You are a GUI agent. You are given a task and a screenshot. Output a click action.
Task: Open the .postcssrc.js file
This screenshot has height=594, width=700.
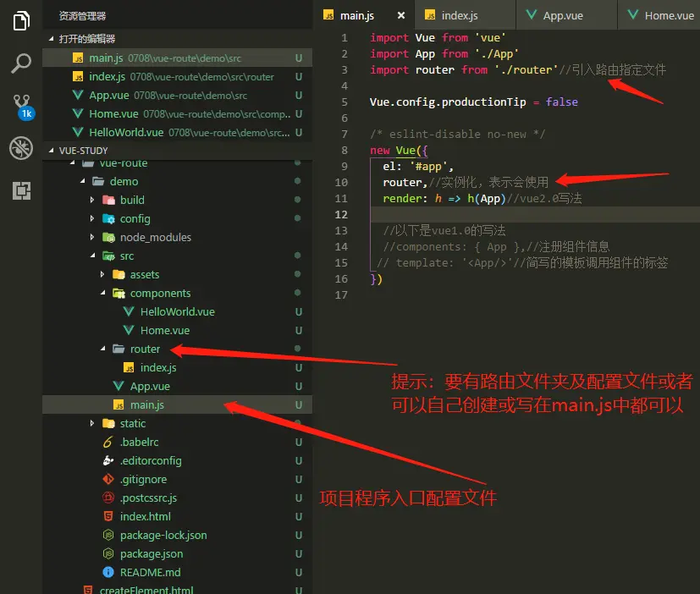177,498
